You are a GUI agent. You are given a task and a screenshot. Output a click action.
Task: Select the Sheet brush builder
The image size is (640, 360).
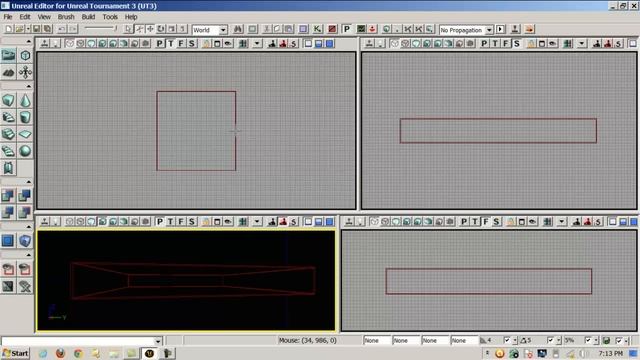pyautogui.click(x=25, y=134)
